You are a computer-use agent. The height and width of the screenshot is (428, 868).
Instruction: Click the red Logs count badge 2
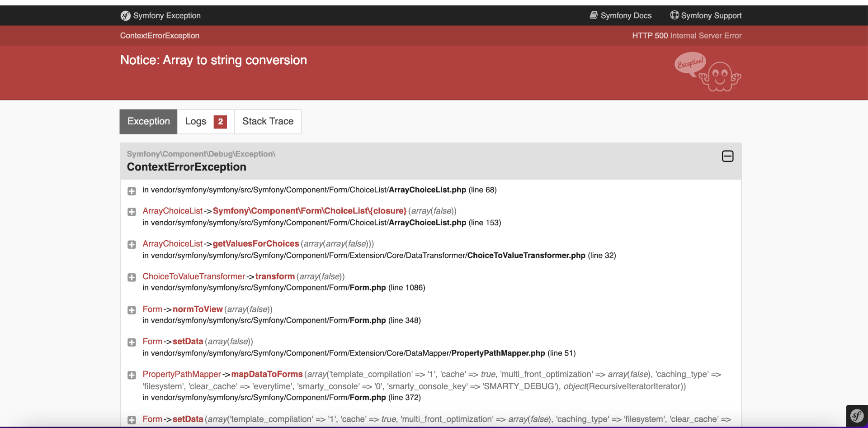click(220, 122)
